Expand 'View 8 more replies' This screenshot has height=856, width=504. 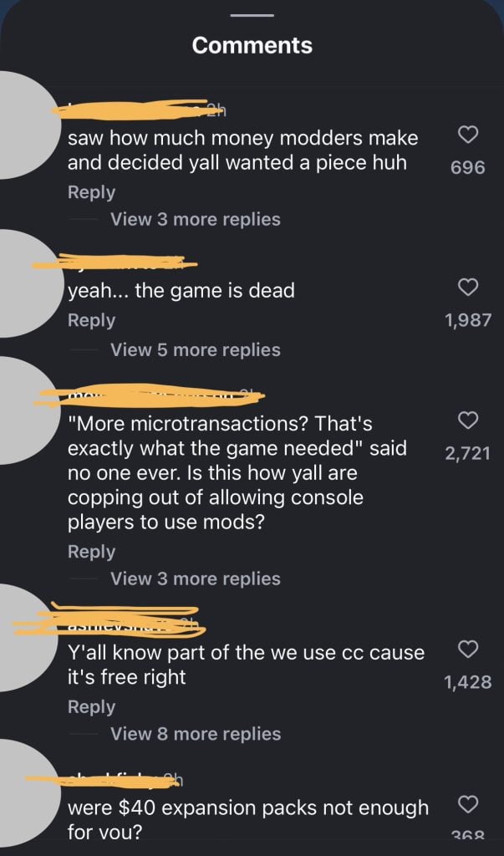[x=196, y=734]
